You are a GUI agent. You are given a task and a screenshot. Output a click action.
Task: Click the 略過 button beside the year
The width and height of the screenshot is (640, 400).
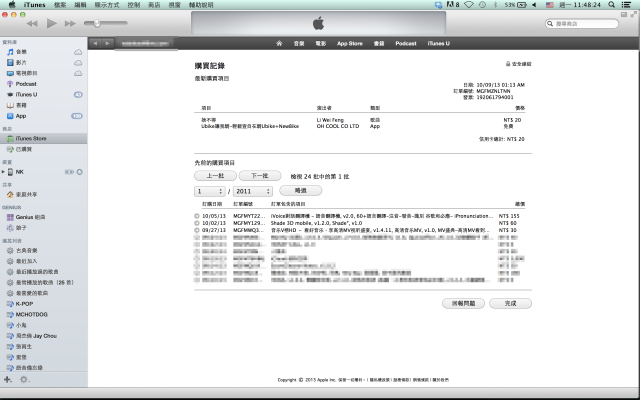pos(300,190)
